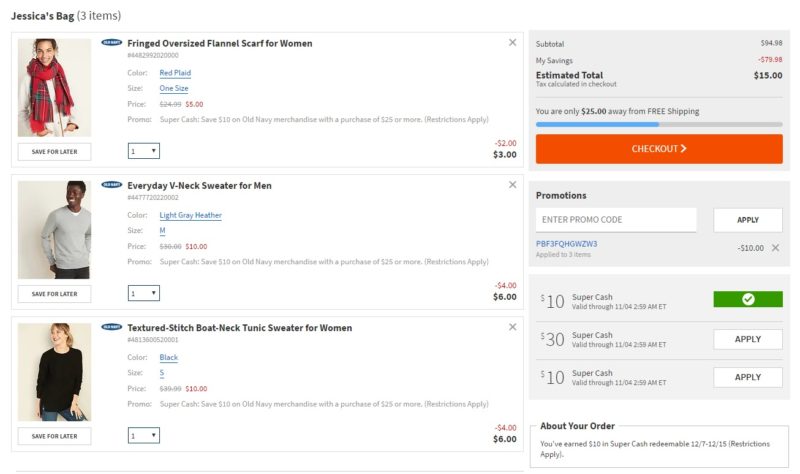Click the Old Navy logo beside tunic sweater
The height and width of the screenshot is (474, 800).
tap(111, 327)
